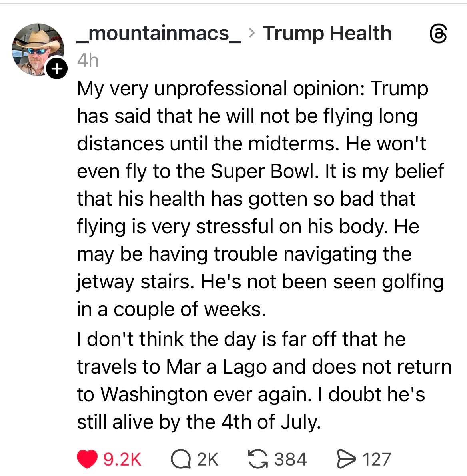
Task: Open the _mountainmacs_ profile
Action: point(159,34)
